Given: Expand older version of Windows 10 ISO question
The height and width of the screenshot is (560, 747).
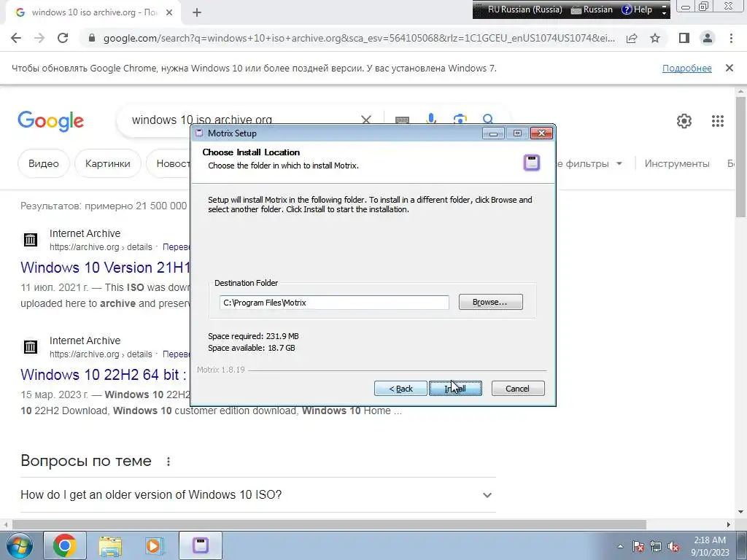Looking at the screenshot, I should 258,495.
